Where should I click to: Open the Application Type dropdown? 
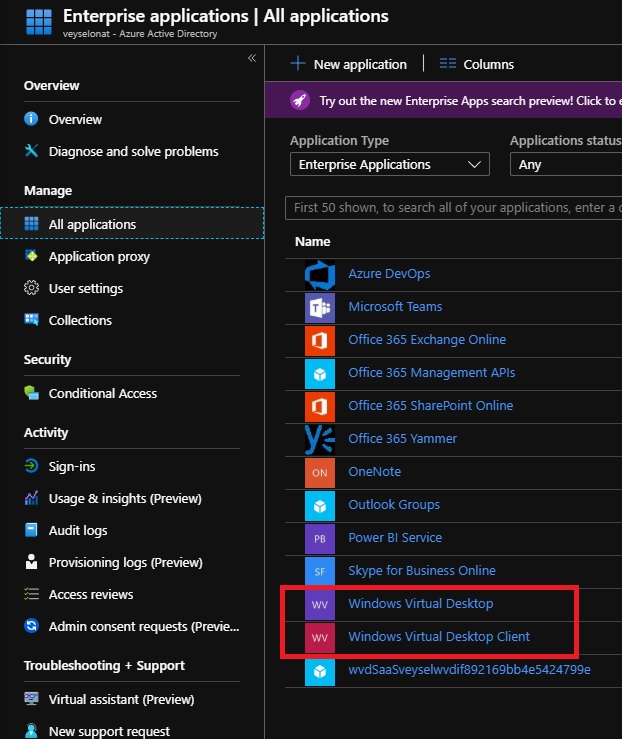(390, 164)
